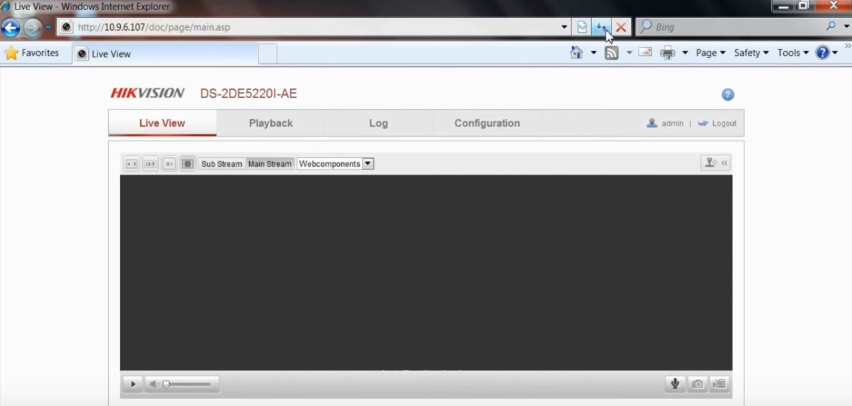Mute audio with the speaker icon
The image size is (852, 406).
tap(153, 384)
